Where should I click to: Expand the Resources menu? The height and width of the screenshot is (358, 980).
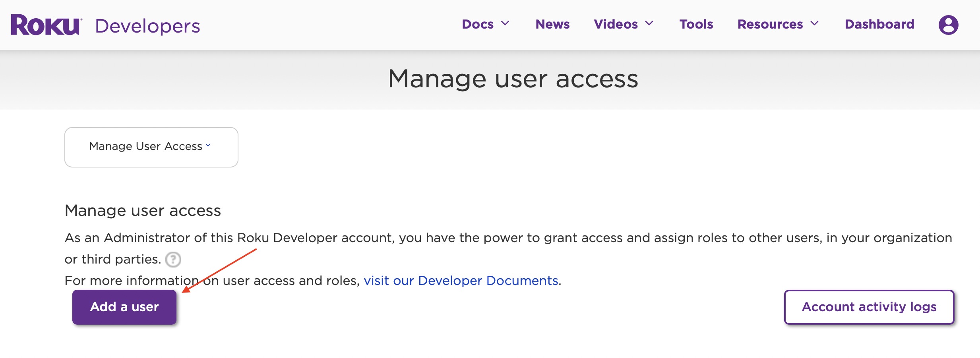coord(778,24)
